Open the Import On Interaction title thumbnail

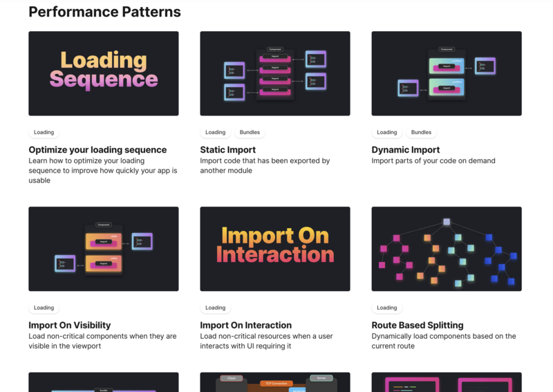tap(275, 249)
